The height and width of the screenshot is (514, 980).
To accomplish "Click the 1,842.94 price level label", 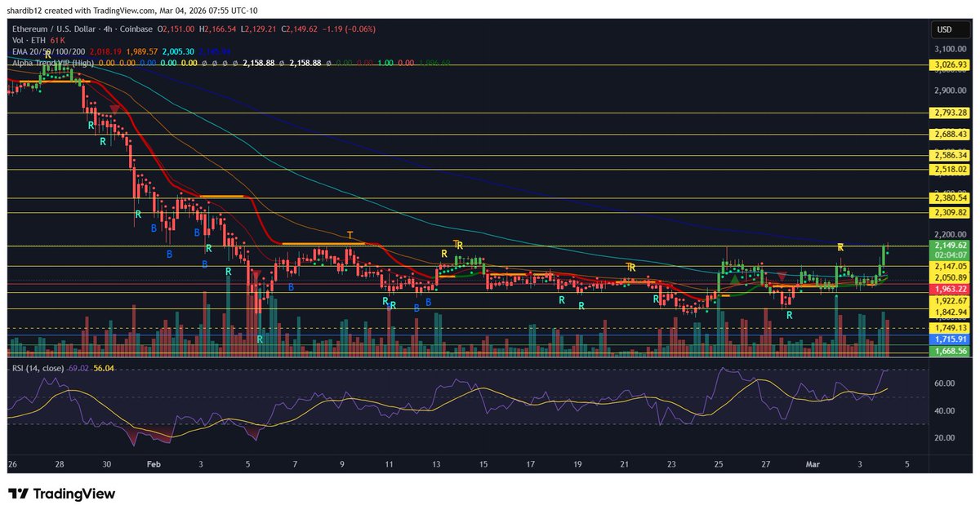I will click(951, 312).
